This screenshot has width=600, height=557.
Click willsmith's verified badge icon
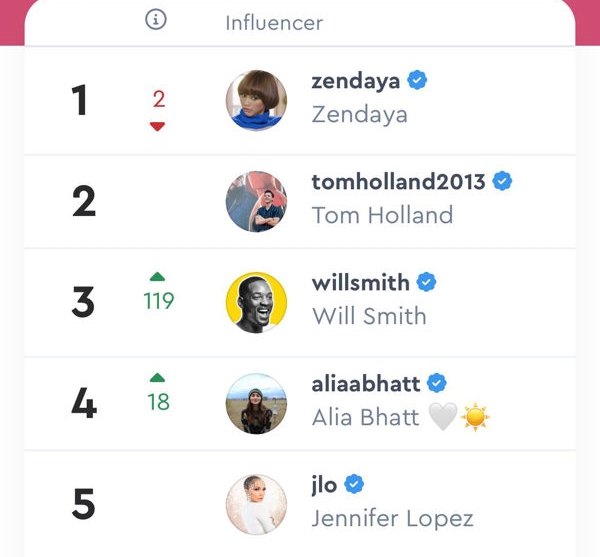[426, 282]
